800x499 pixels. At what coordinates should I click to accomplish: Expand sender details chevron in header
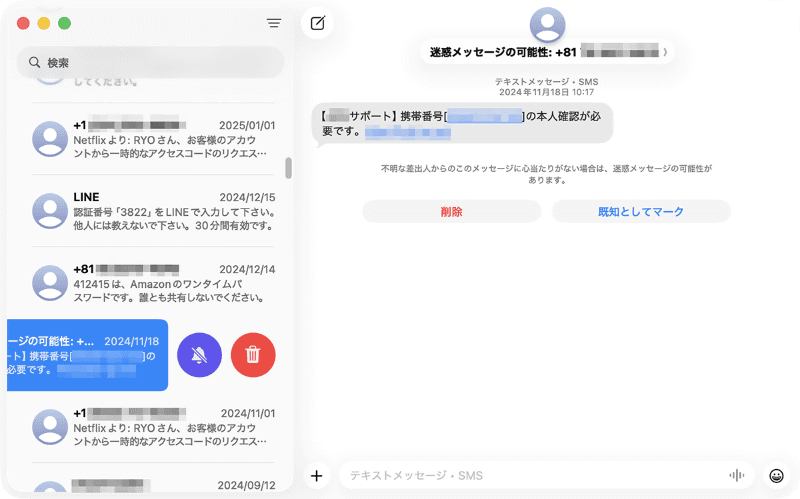pyautogui.click(x=665, y=52)
